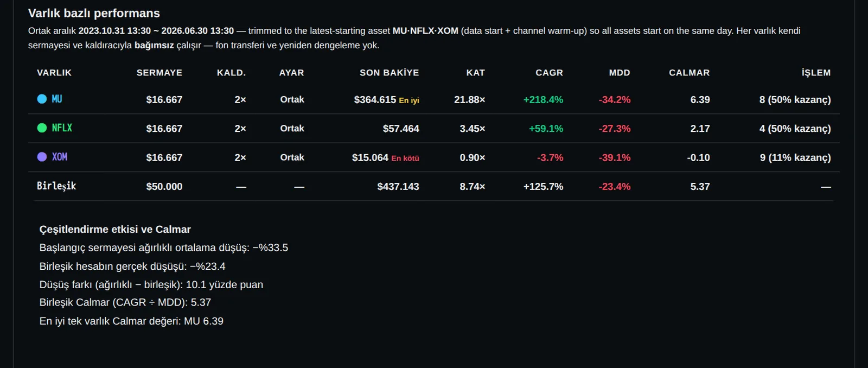Click combined drawdown -23.4%
Viewport: 868px width, 368px height.
615,187
